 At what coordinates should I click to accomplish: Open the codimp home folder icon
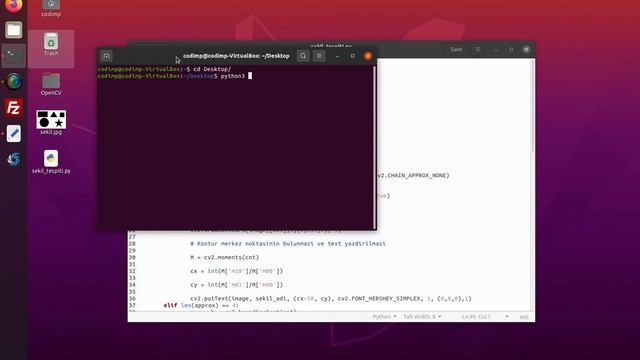click(x=51, y=8)
